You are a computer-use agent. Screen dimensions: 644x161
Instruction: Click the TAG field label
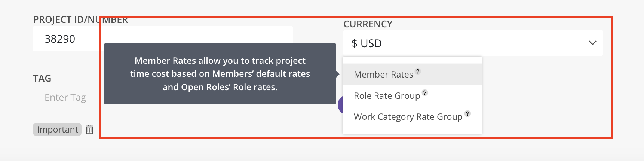pos(42,79)
